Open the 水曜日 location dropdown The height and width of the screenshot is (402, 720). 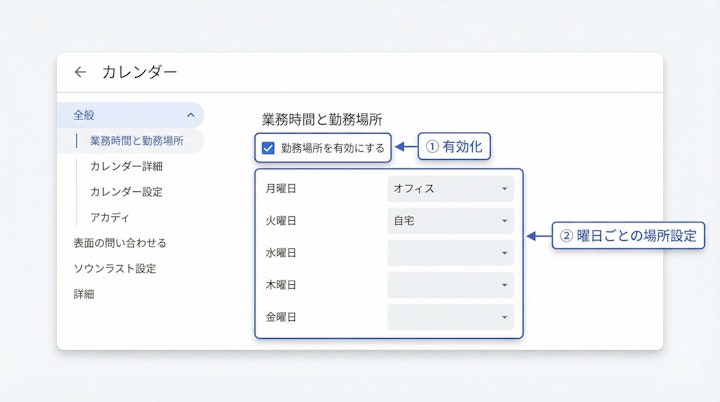pyautogui.click(x=450, y=253)
